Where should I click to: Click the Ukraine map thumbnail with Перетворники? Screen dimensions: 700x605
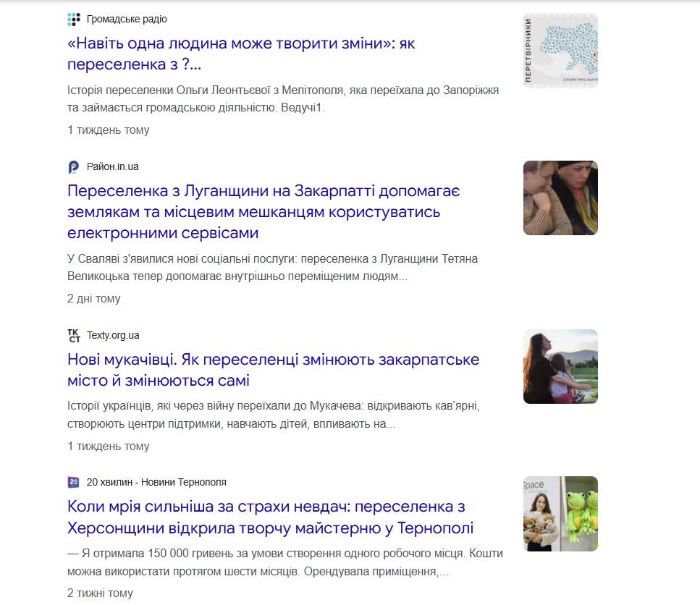(x=560, y=51)
